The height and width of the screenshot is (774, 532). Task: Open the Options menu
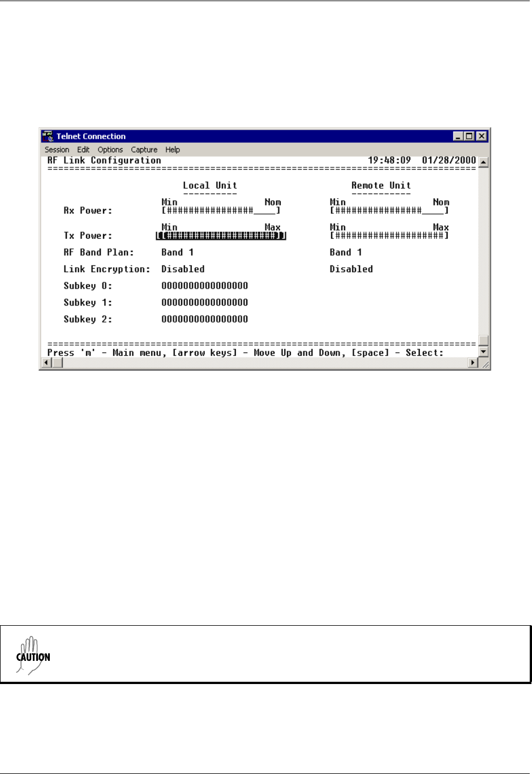110,149
